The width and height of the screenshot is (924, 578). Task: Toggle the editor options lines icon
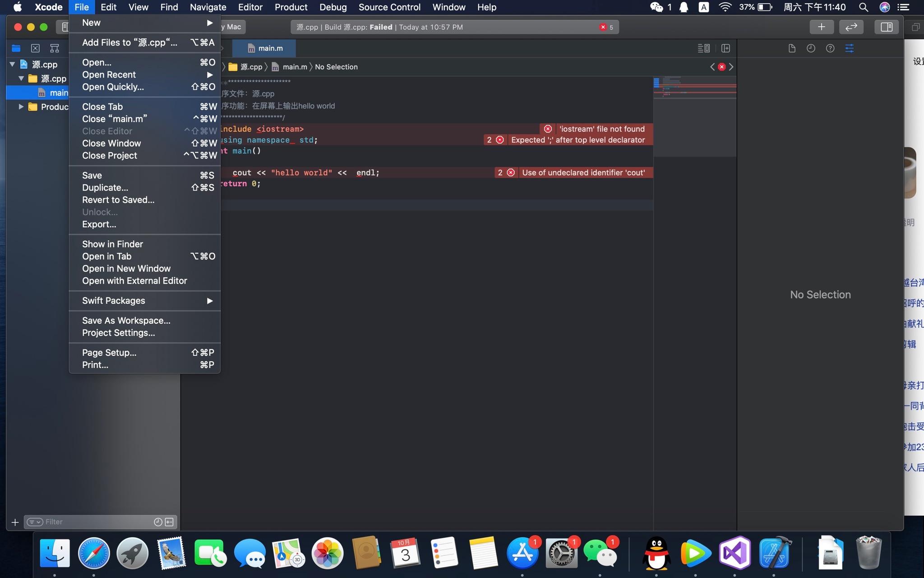point(703,48)
